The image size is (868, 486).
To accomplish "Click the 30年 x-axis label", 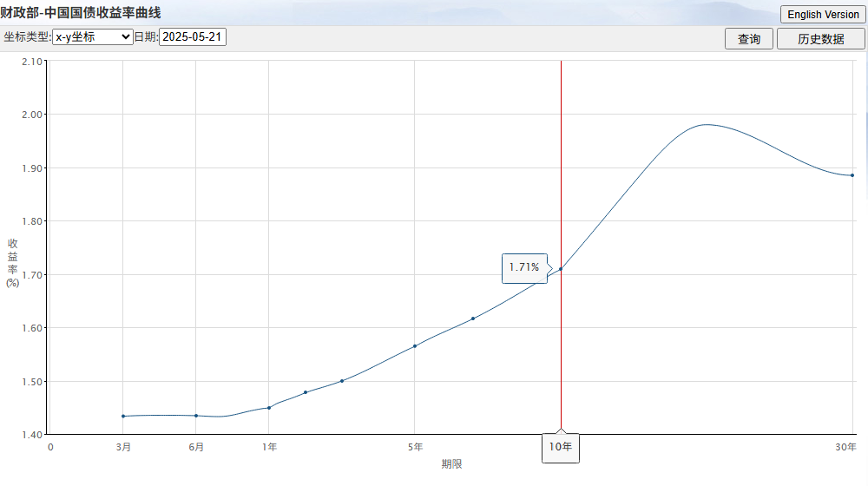I will pyautogui.click(x=845, y=447).
